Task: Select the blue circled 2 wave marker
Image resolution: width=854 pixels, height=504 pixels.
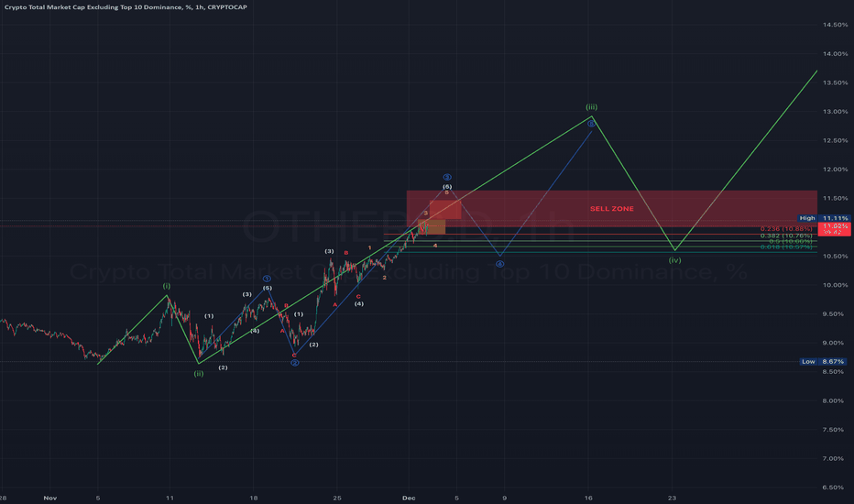Action: 295,363
